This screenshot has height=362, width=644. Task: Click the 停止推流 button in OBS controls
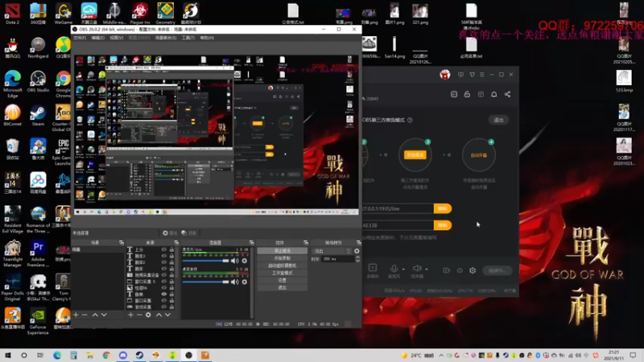pos(283,251)
